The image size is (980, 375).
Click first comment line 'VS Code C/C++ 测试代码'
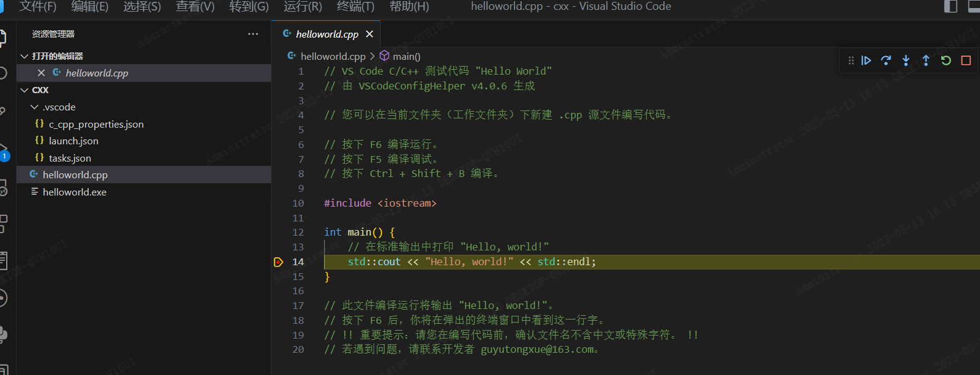[x=438, y=72]
